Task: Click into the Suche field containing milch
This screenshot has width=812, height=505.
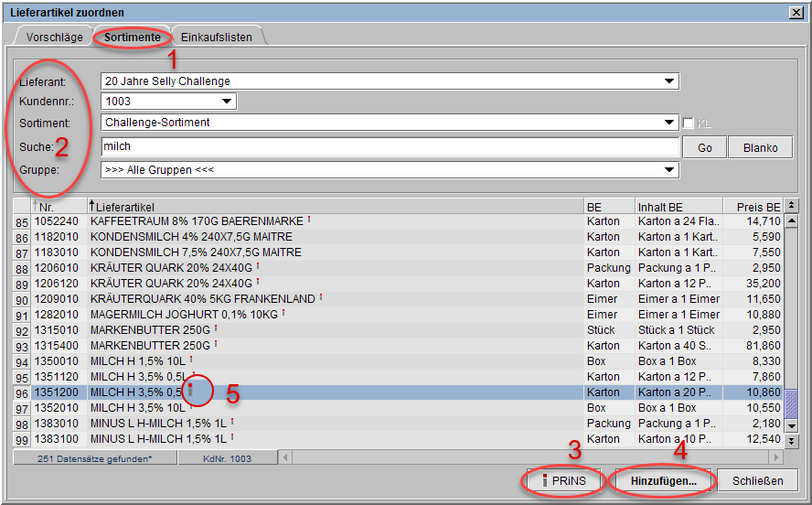Action: [389, 146]
